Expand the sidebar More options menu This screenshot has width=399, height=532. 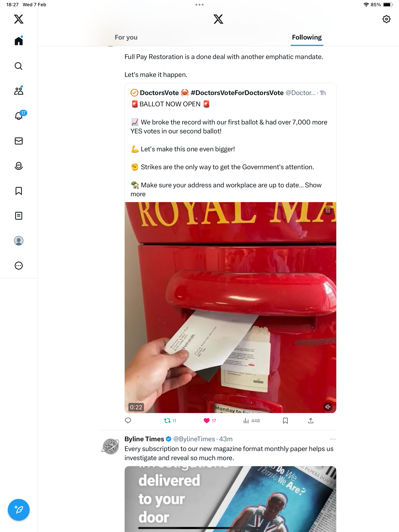coord(19,266)
